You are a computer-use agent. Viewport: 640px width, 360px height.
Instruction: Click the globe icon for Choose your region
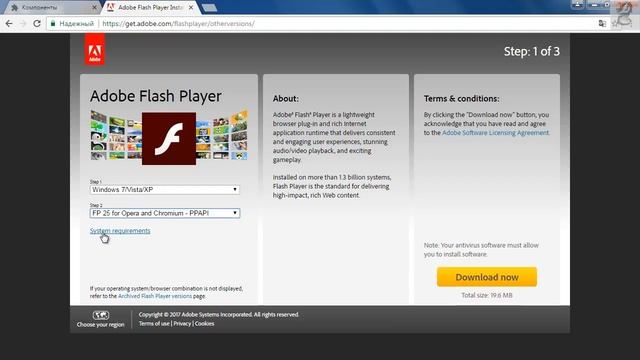click(x=100, y=315)
